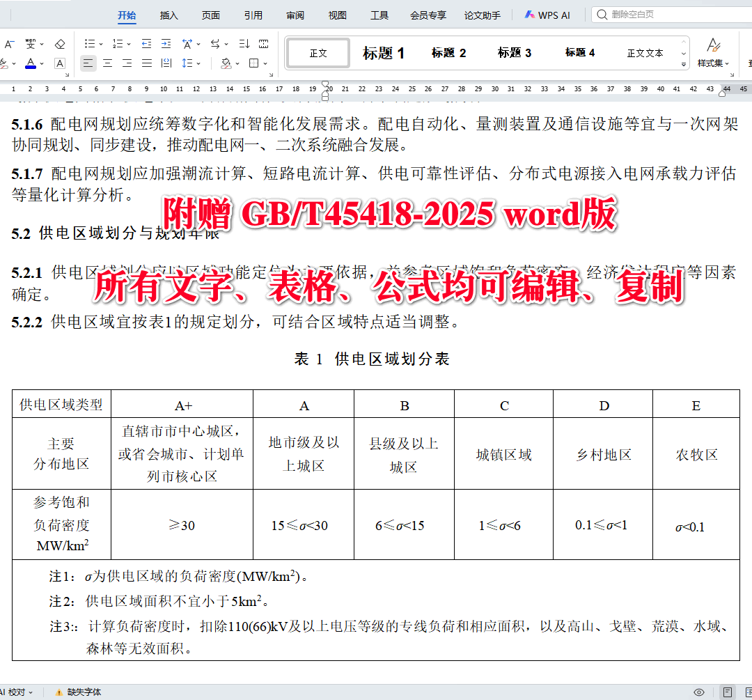Open the line spacing dropdown arrow
This screenshot has height=700, width=752.
point(198,63)
